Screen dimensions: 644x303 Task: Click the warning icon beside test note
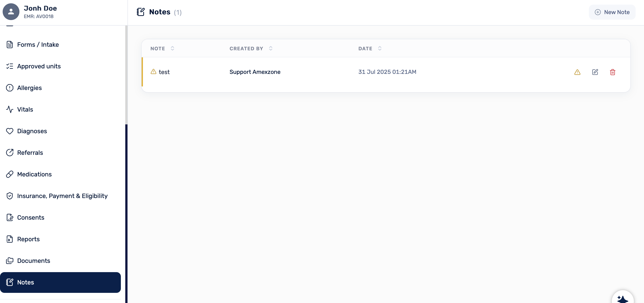153,72
